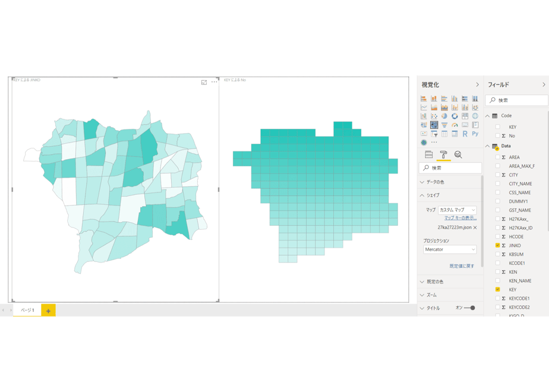Image resolution: width=549 pixels, height=392 pixels.
Task: Select the stacked column chart visual
Action: point(434,99)
